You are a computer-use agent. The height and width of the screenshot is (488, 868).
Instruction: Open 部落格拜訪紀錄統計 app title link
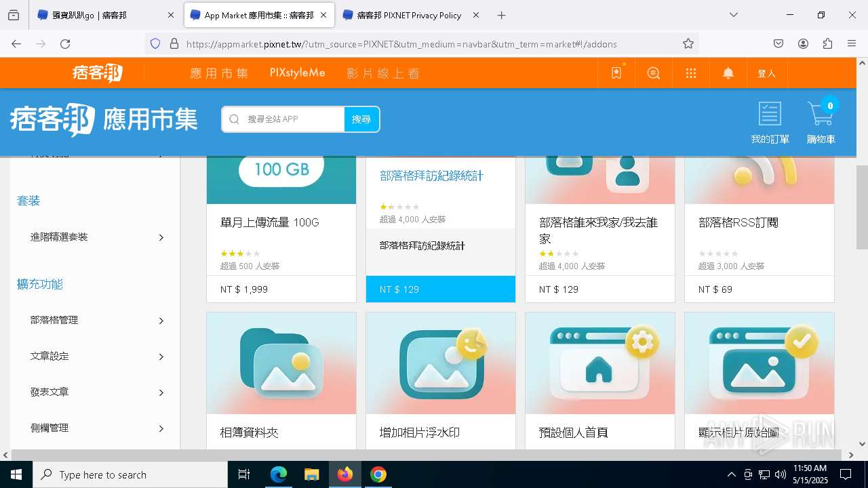tap(431, 176)
